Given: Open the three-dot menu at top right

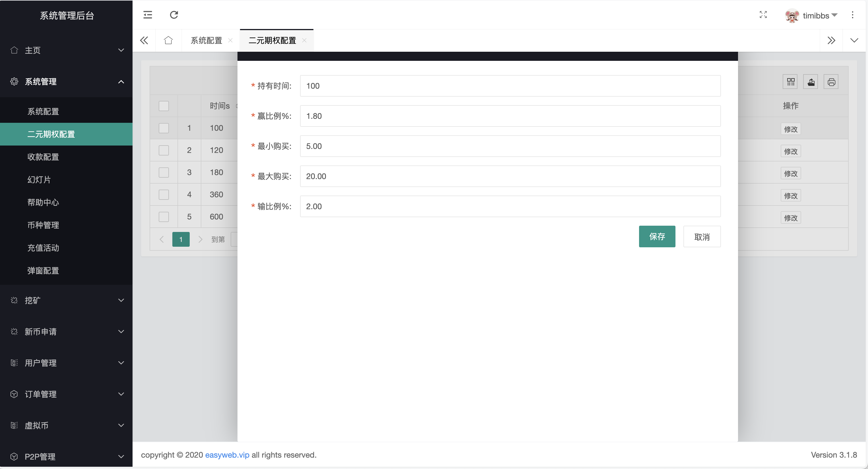Looking at the screenshot, I should [x=853, y=15].
